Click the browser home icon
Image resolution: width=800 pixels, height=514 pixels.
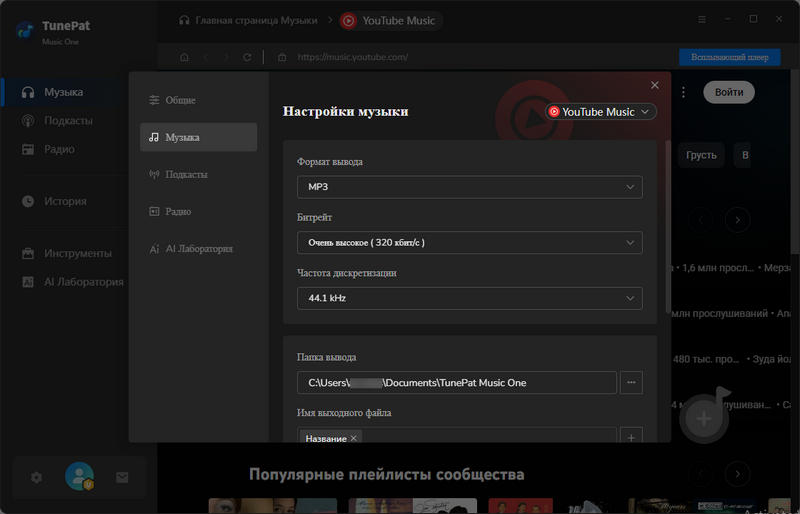point(184,57)
